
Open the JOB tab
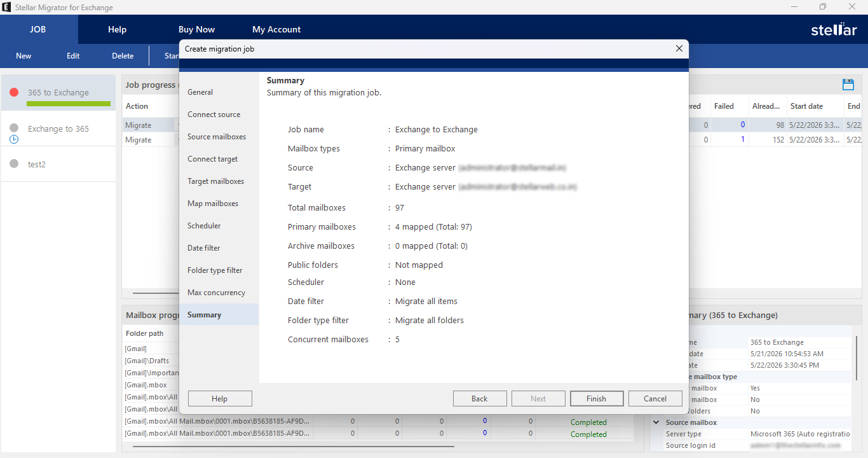37,29
